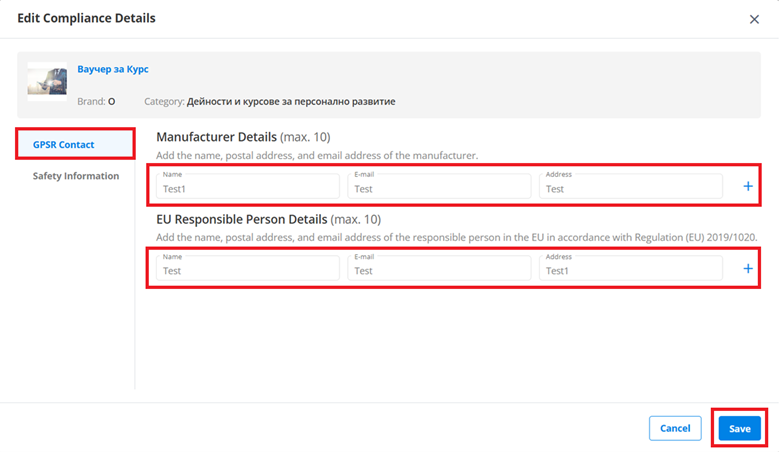Image resolution: width=780 pixels, height=452 pixels.
Task: Focus the EU Responsible Person Name field
Action: pyautogui.click(x=248, y=268)
